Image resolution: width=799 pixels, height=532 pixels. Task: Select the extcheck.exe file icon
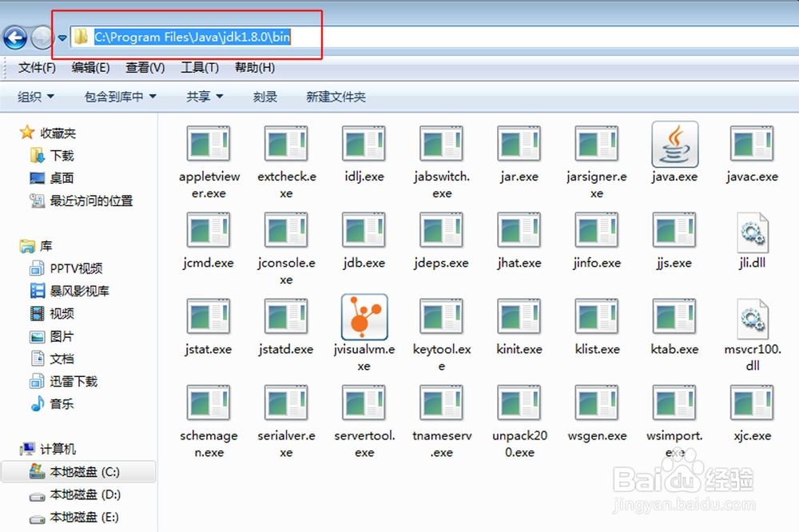(286, 143)
